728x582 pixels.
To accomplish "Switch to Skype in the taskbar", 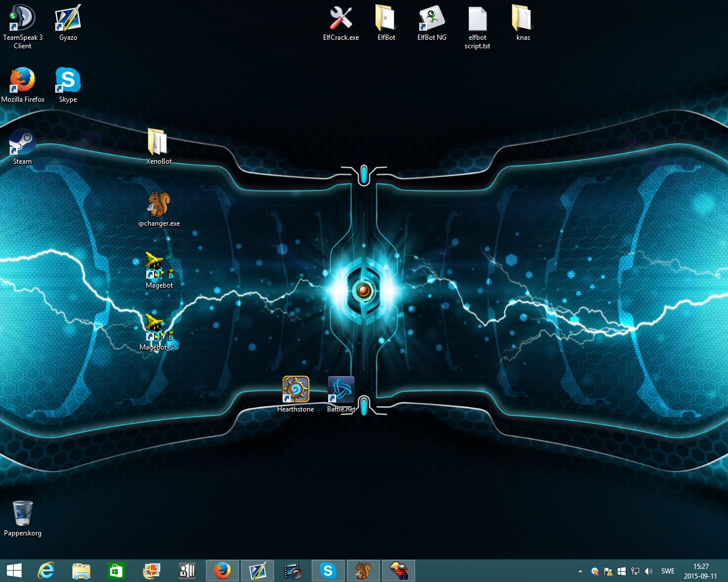I will [x=328, y=571].
